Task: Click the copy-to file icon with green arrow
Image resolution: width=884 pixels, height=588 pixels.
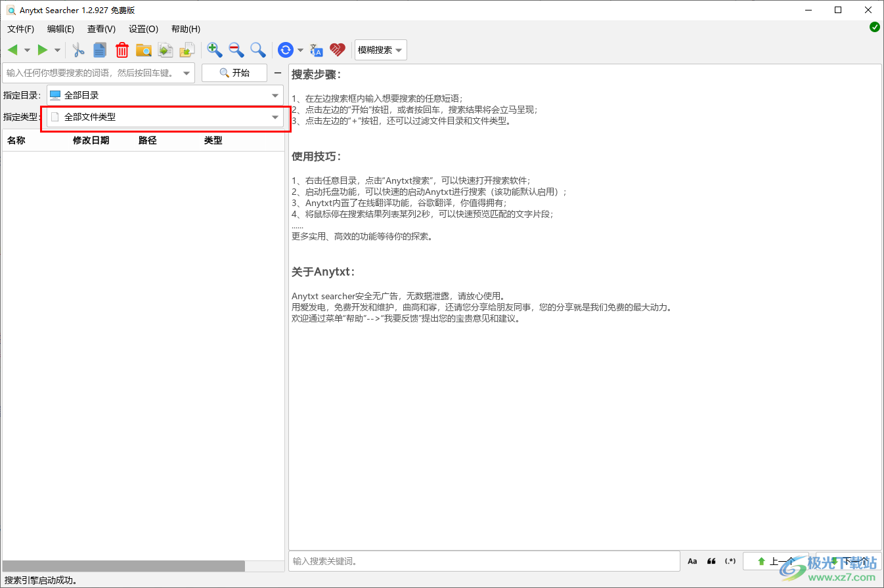Action: 166,50
